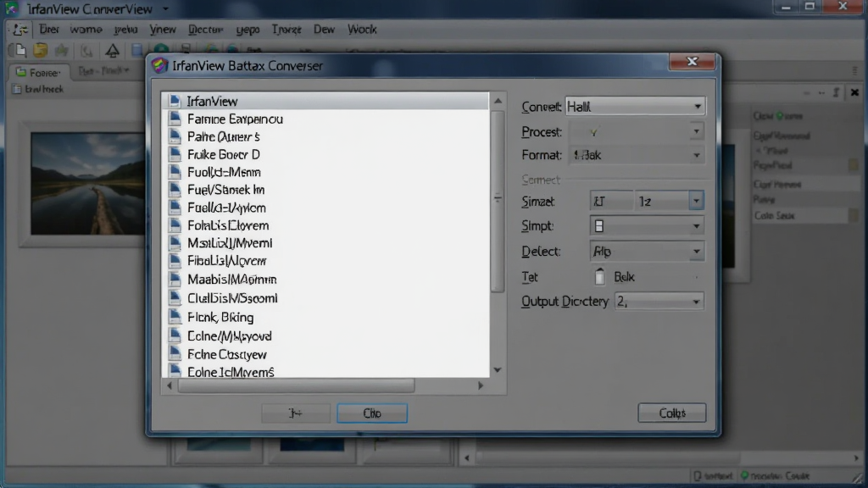Click the file list scroll up arrow
This screenshot has width=868, height=488.
click(x=498, y=102)
